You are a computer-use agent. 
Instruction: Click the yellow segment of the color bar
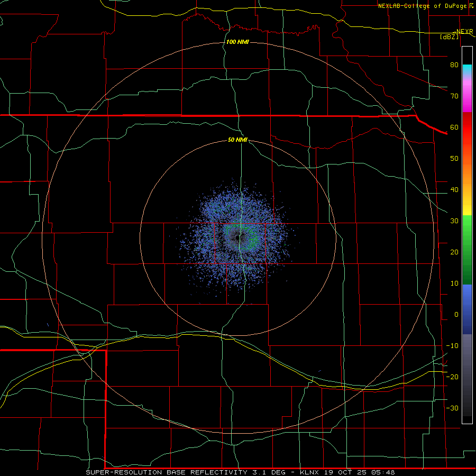(467, 208)
